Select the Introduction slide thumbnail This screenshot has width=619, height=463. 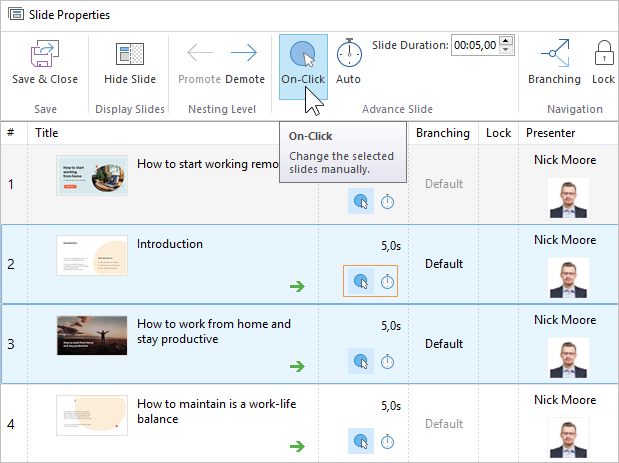point(92,255)
